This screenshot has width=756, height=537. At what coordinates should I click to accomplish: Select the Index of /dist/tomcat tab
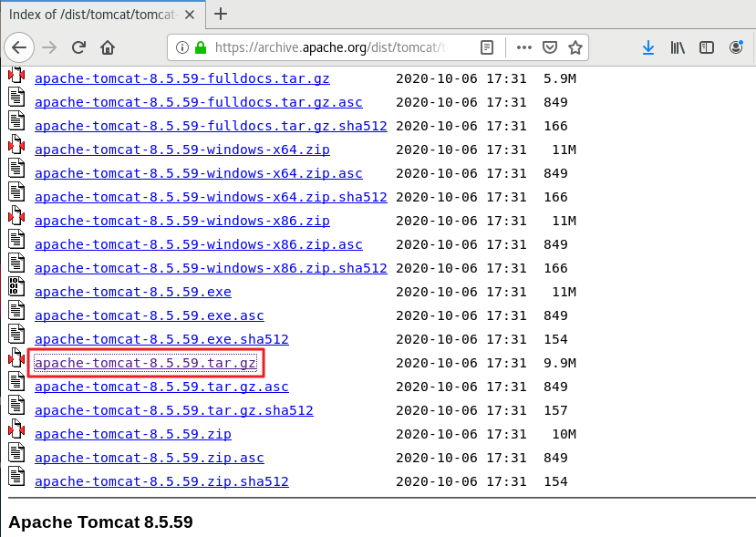(x=103, y=15)
